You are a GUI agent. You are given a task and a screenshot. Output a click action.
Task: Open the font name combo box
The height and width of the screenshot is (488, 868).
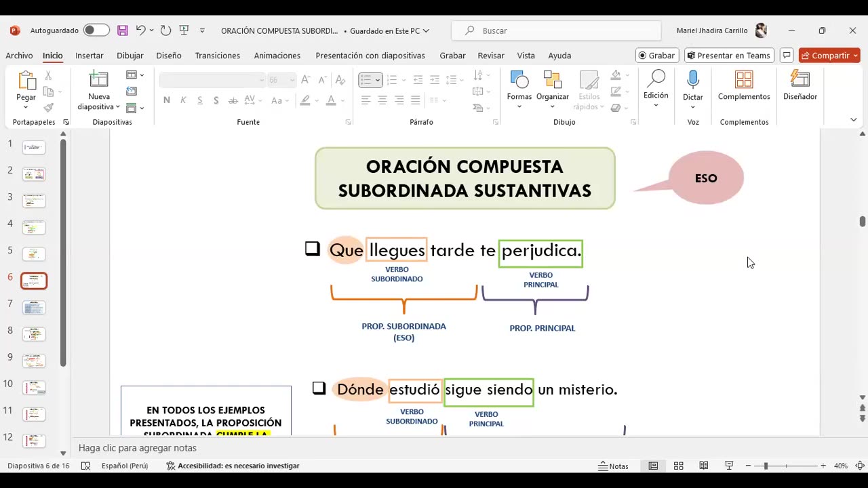click(x=212, y=80)
